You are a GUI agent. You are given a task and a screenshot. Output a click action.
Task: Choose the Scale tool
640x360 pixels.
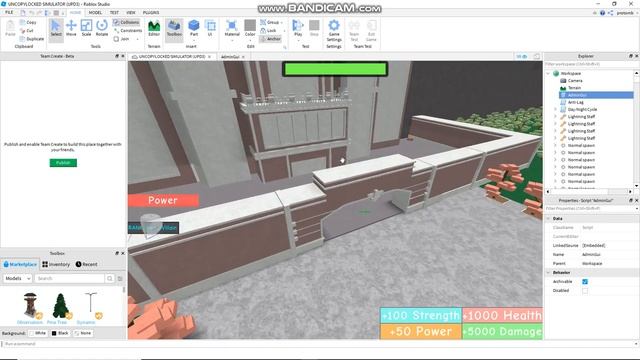(86, 28)
